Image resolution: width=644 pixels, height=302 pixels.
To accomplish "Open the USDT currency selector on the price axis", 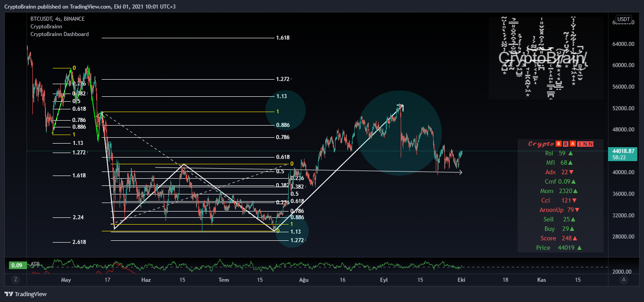I will pyautogui.click(x=623, y=19).
